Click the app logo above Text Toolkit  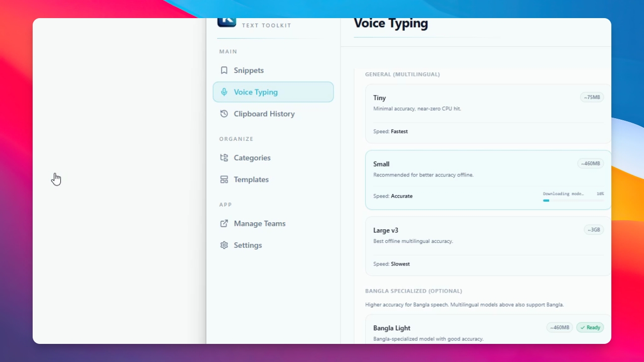pos(227,22)
